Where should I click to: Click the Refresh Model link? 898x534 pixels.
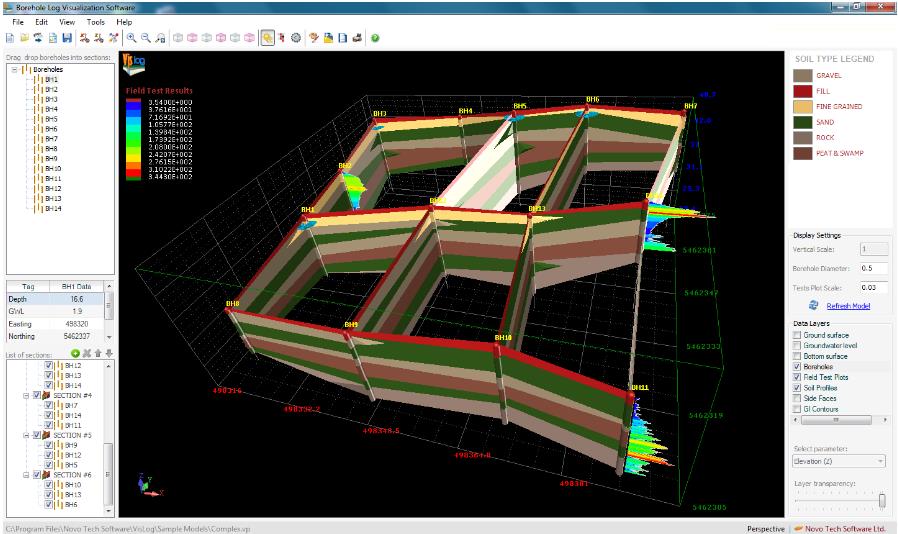847,305
